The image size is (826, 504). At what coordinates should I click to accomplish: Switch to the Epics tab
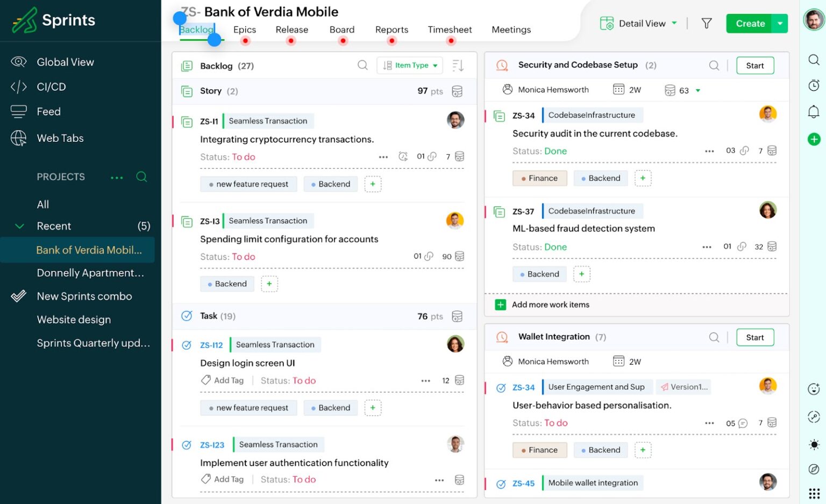point(245,30)
